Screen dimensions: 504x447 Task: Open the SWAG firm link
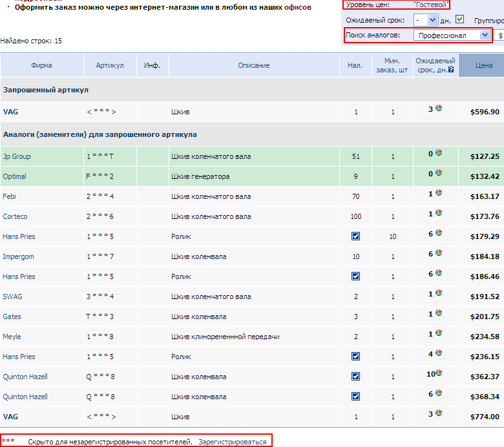point(12,296)
